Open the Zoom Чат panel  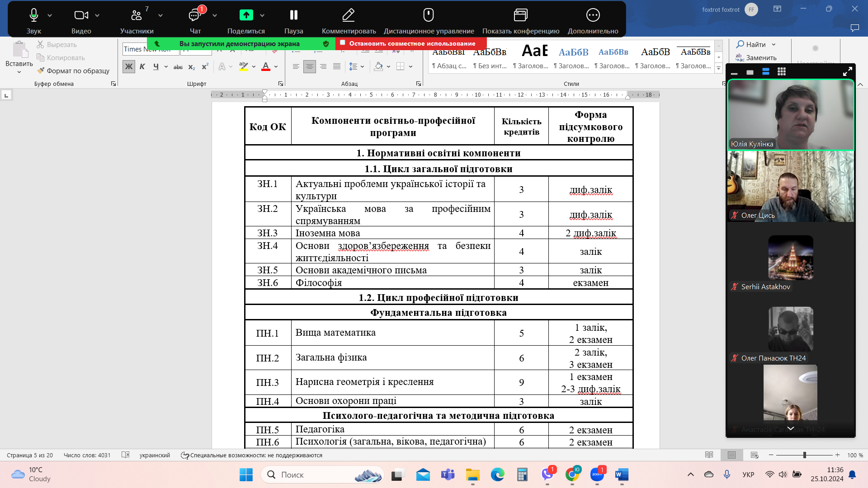(195, 20)
